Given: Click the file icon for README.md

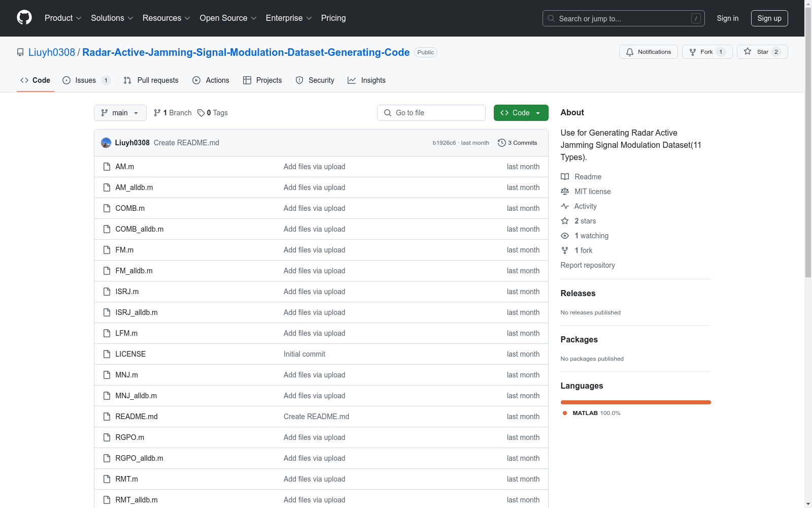Looking at the screenshot, I should 107,417.
